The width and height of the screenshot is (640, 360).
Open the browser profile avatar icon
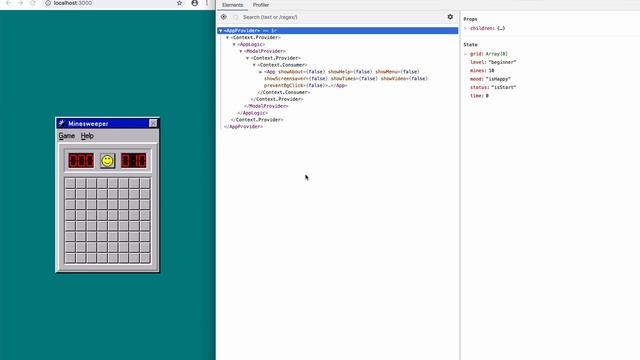point(195,3)
